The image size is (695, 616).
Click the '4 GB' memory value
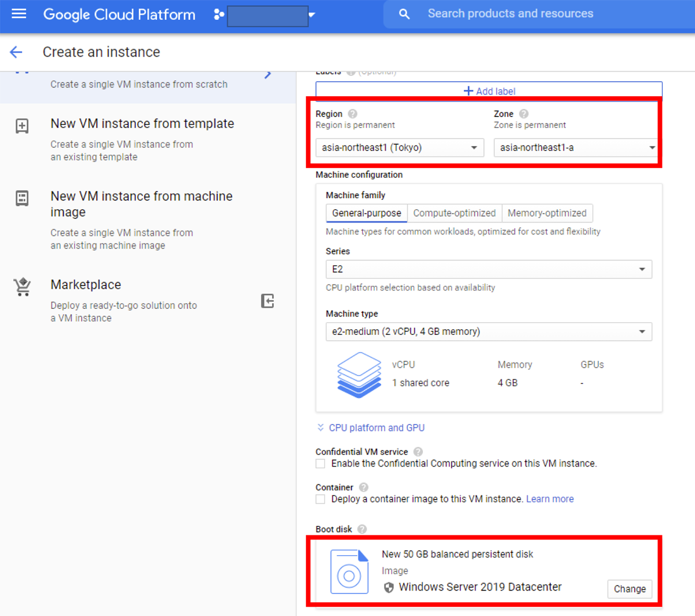point(507,382)
